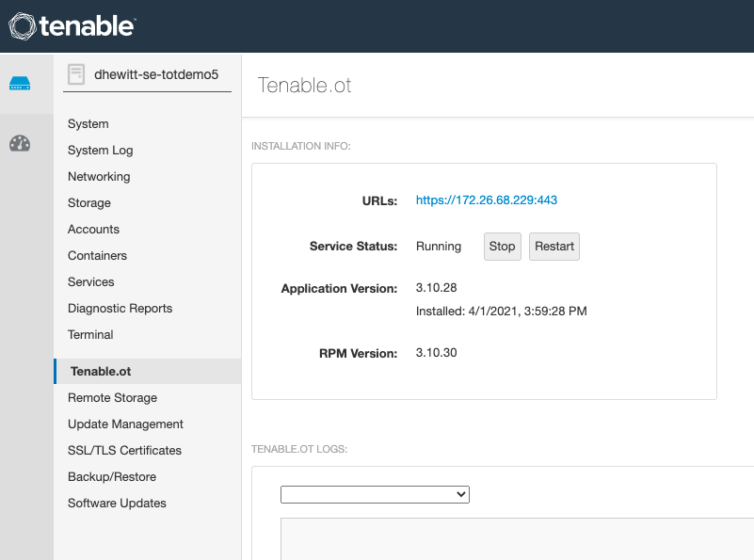Open the System page

[x=88, y=123]
